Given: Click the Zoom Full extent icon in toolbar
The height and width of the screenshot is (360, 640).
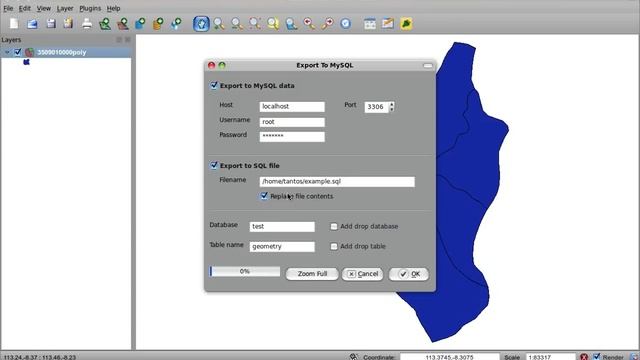Looking at the screenshot, I should (x=255, y=24).
